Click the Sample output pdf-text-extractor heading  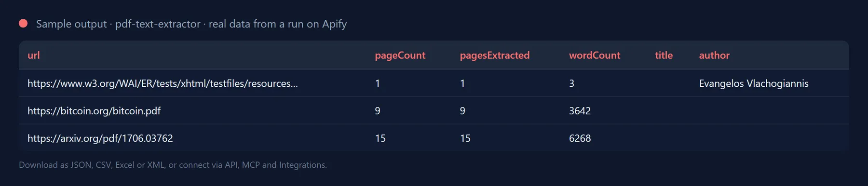(x=191, y=24)
